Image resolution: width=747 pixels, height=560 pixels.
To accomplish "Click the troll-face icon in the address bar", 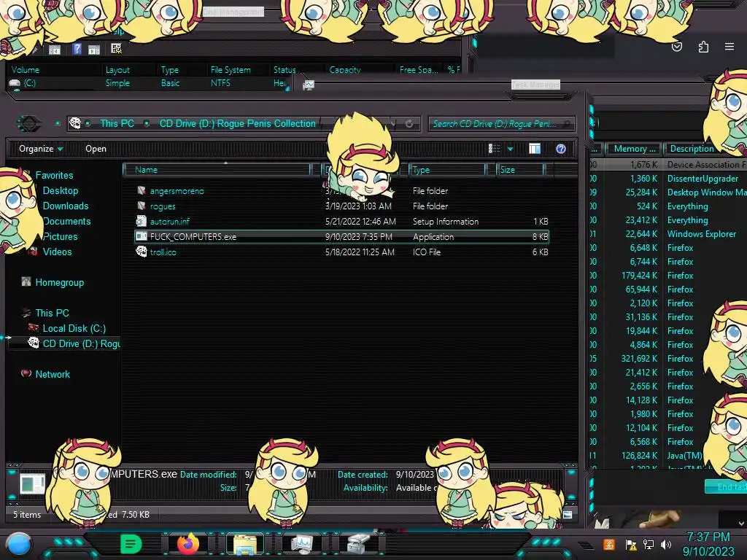I will pos(75,123).
